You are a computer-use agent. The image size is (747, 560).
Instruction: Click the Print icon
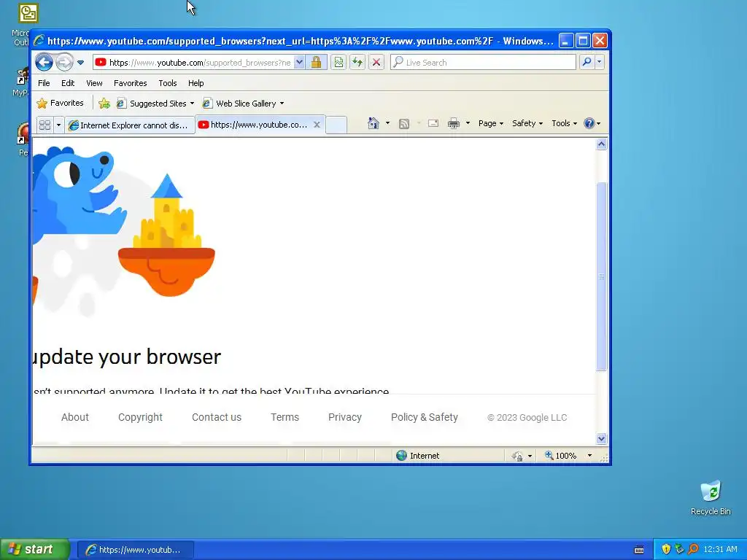click(x=454, y=123)
